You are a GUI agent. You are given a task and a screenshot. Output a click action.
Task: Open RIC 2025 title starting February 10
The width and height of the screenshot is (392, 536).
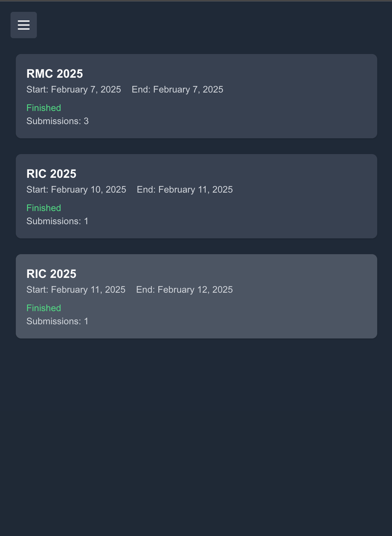pyautogui.click(x=51, y=174)
